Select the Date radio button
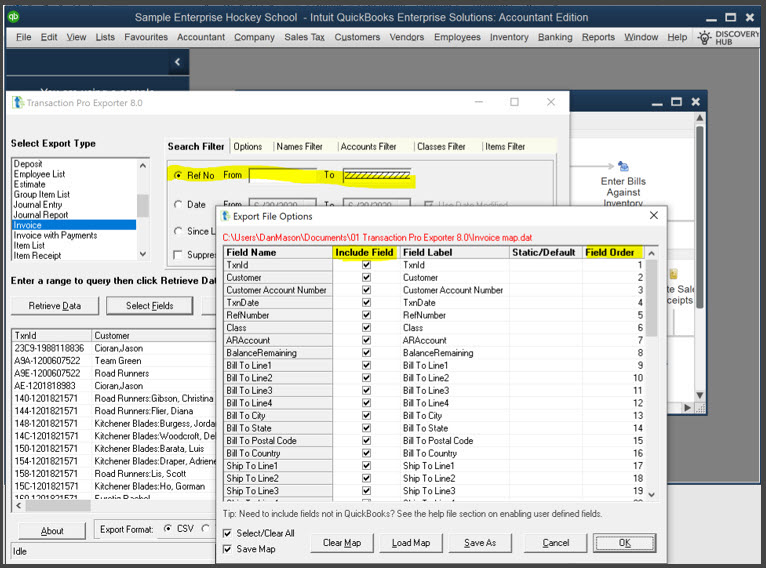The height and width of the screenshot is (568, 766). pos(178,204)
